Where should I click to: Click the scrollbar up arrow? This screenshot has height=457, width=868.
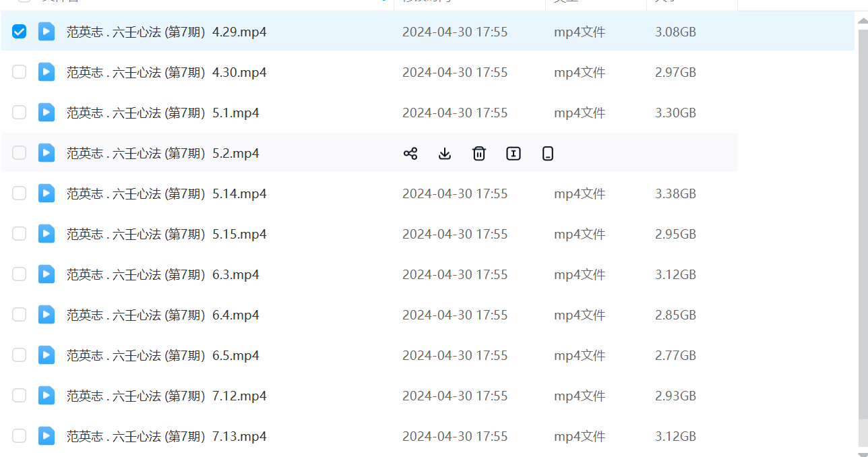click(862, 21)
